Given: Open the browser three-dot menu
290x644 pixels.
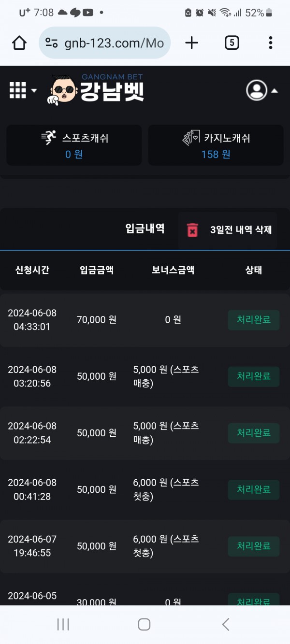Looking at the screenshot, I should pyautogui.click(x=271, y=43).
